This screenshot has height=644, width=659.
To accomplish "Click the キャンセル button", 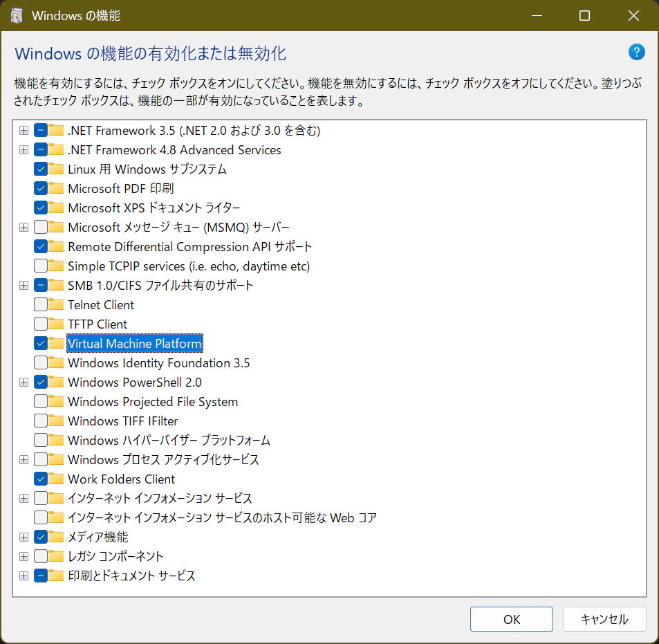I will (x=604, y=619).
